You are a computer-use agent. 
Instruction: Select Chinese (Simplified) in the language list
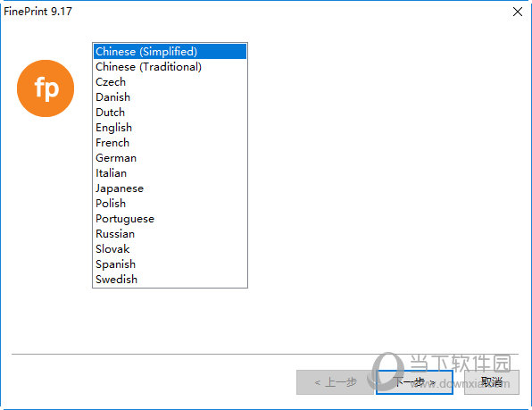[x=170, y=52]
